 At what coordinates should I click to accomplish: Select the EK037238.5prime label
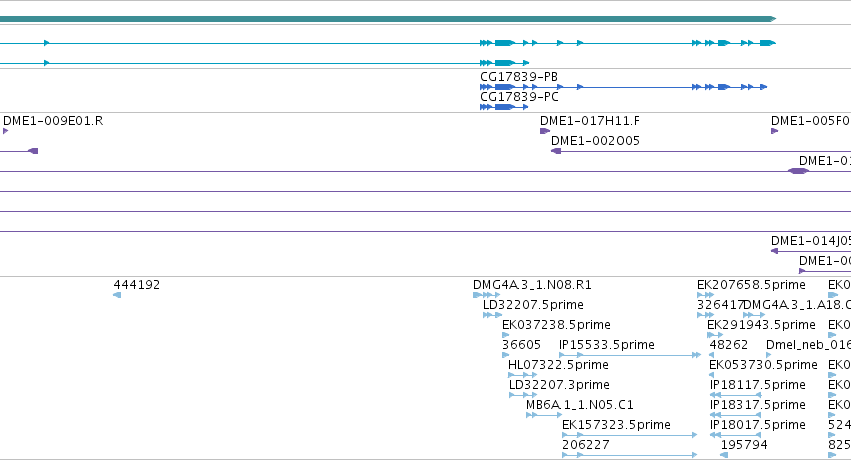(556, 325)
